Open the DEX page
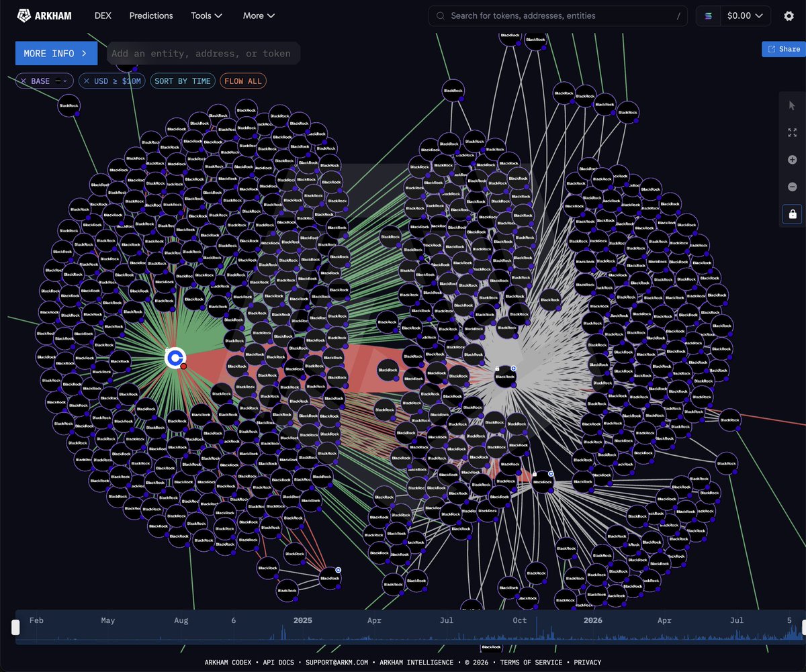Viewport: 806px width, 672px height. point(103,15)
